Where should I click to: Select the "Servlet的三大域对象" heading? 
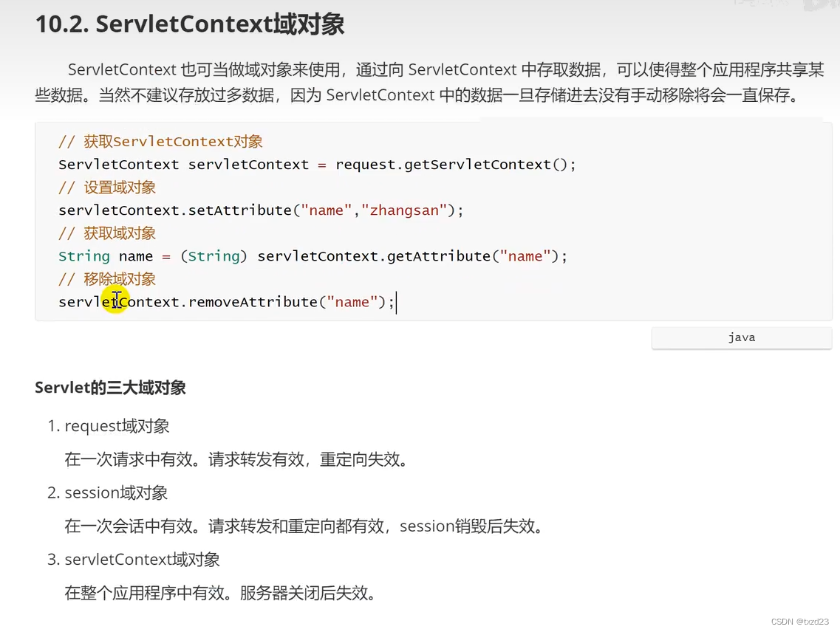[x=109, y=387]
